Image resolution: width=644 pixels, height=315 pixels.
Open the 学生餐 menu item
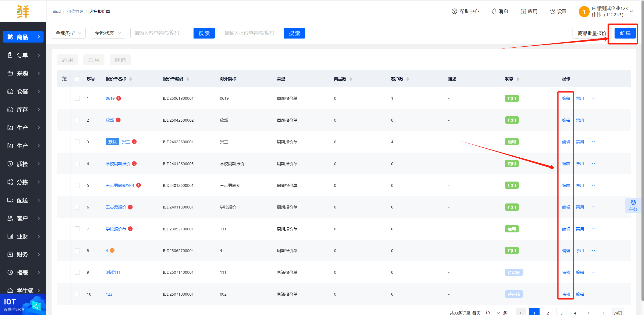23,291
